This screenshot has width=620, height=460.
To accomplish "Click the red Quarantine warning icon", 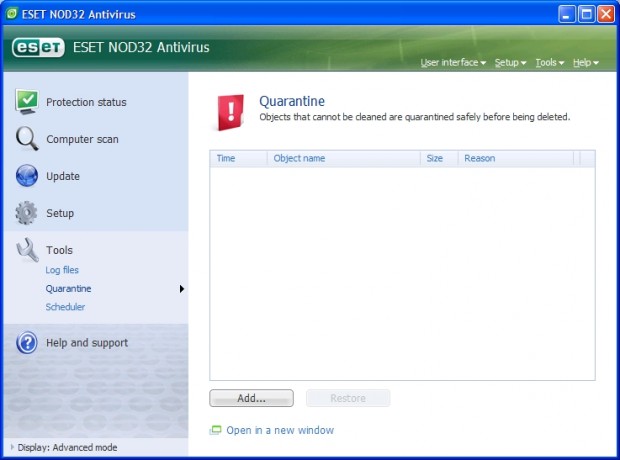I will [x=231, y=112].
